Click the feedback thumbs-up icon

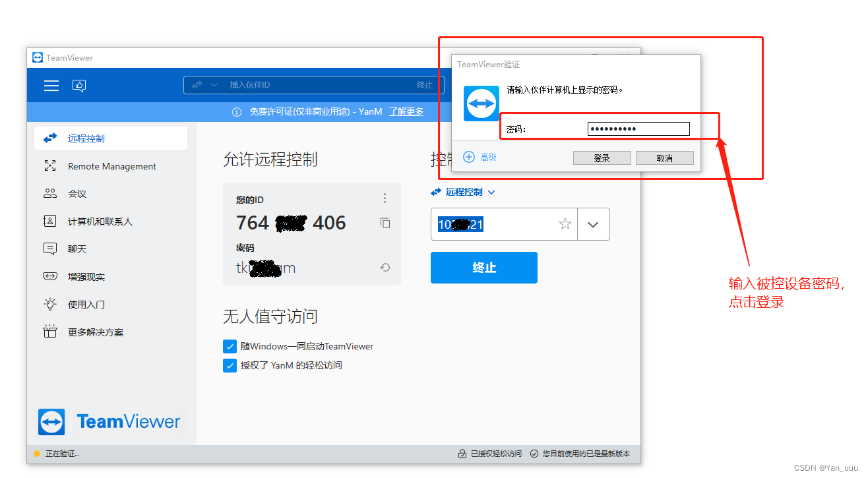(79, 85)
